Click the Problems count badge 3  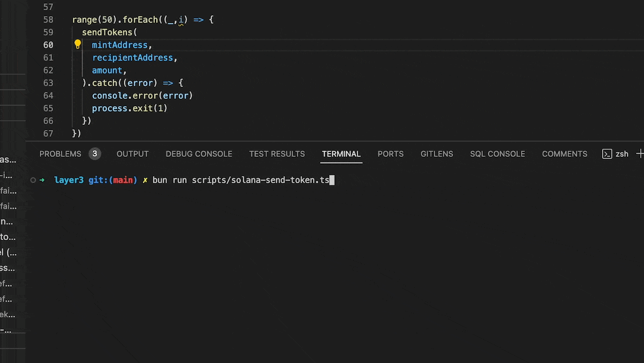coord(95,154)
